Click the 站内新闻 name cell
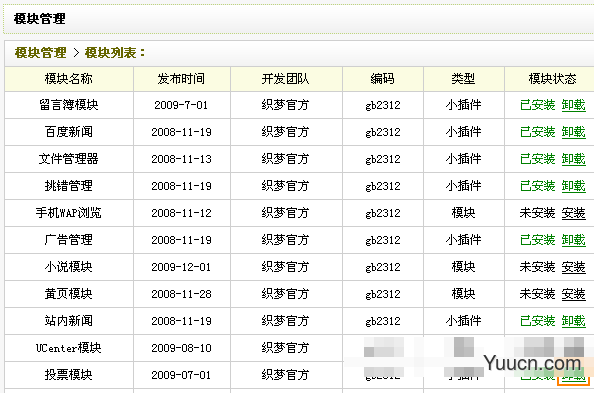The height and width of the screenshot is (393, 594). (69, 321)
